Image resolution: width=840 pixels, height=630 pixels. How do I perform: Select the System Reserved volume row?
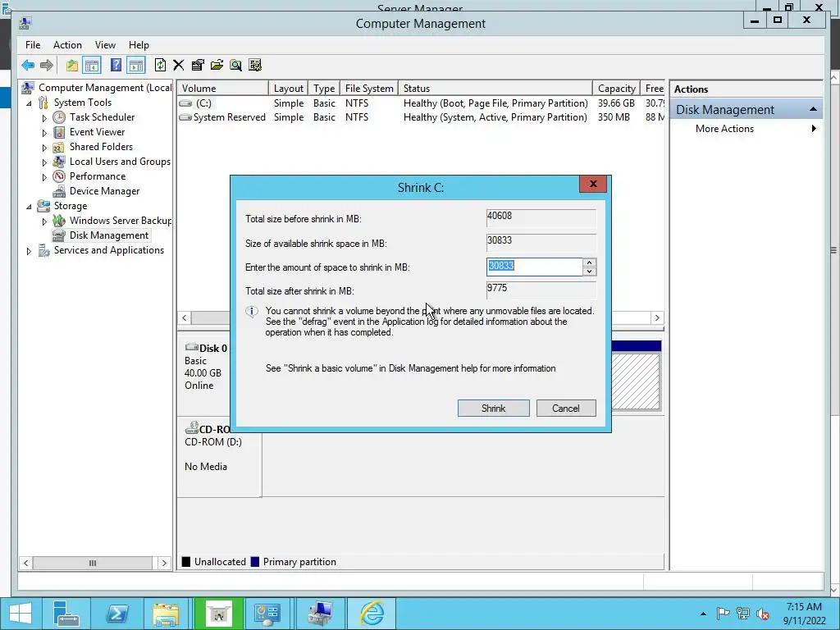(x=421, y=117)
